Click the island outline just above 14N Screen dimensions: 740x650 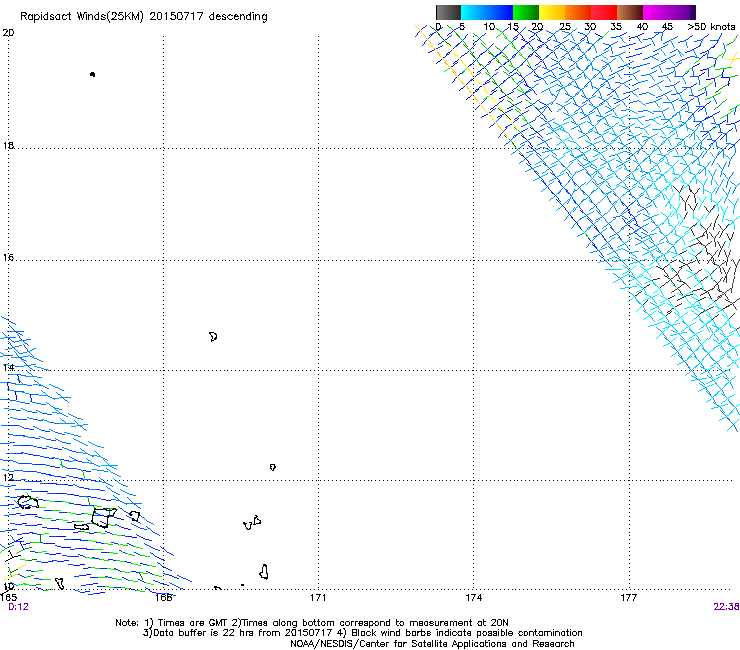[213, 337]
